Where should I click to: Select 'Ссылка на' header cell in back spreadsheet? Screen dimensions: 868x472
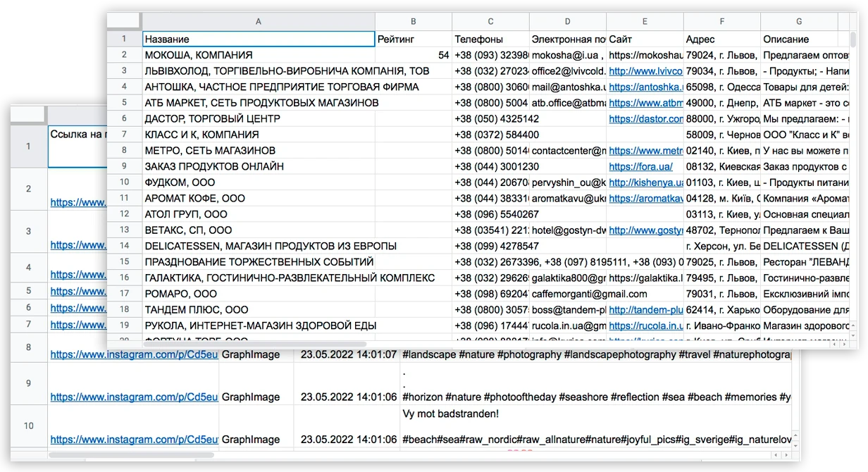click(x=77, y=147)
